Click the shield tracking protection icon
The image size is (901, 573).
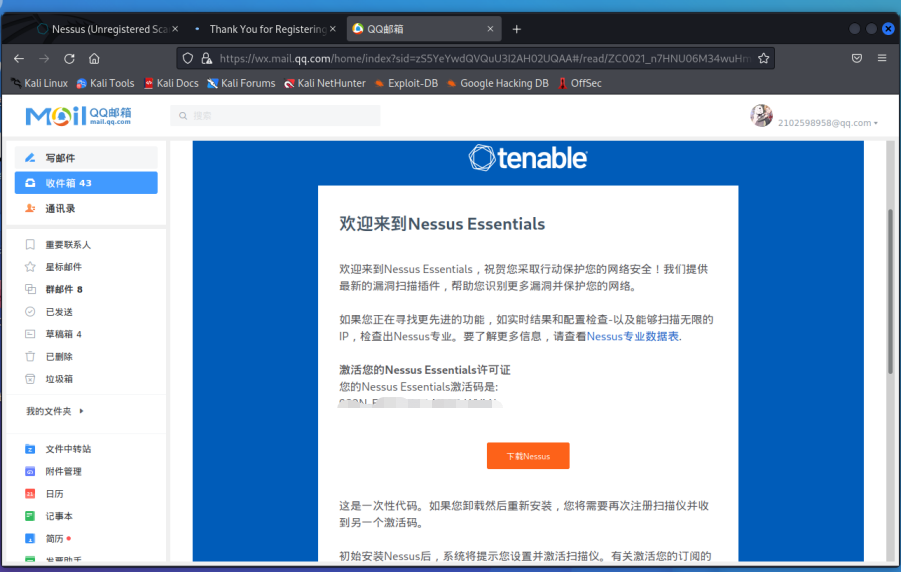coord(188,59)
